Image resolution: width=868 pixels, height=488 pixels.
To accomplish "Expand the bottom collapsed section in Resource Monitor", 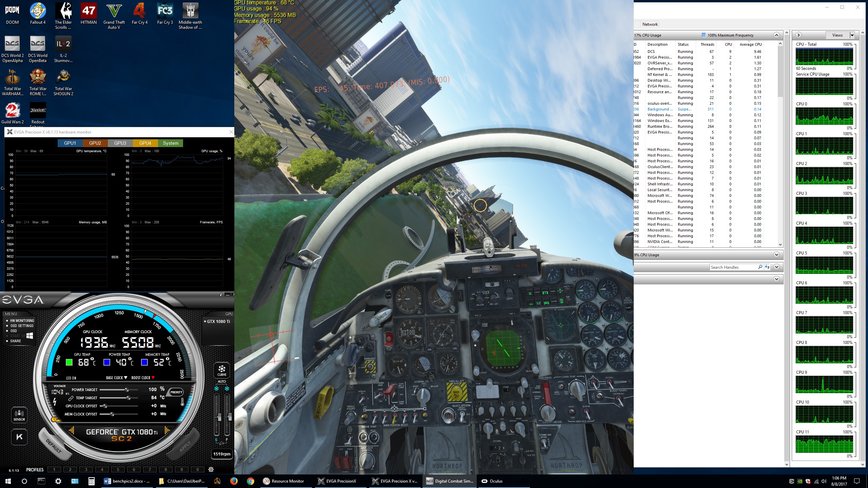I will click(x=776, y=279).
